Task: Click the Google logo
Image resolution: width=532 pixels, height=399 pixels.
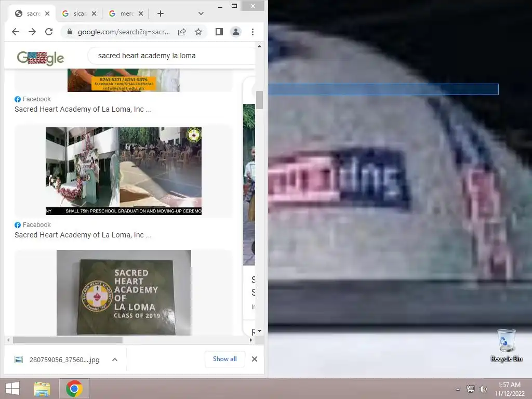Action: 41,58
